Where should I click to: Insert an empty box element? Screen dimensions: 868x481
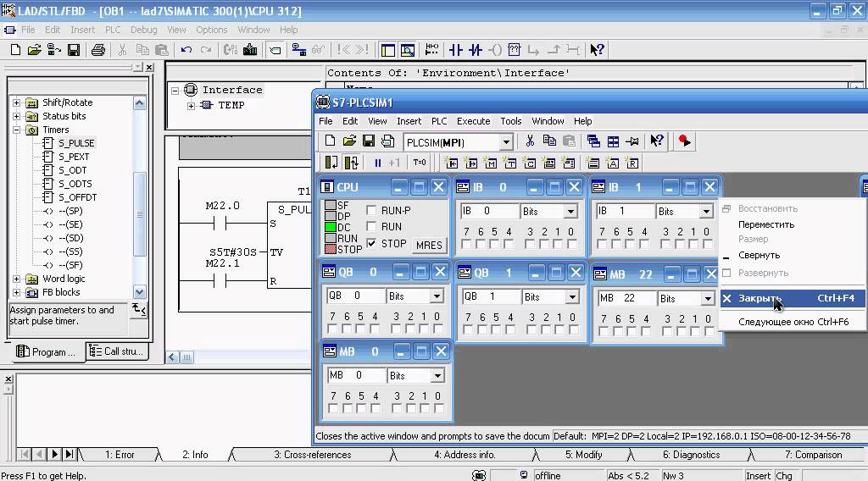click(x=515, y=50)
